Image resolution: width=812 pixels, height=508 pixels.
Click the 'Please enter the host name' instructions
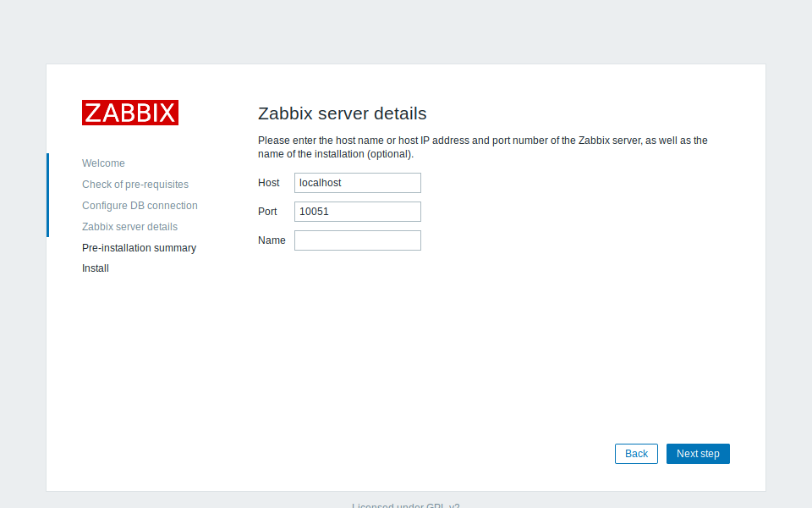(483, 147)
